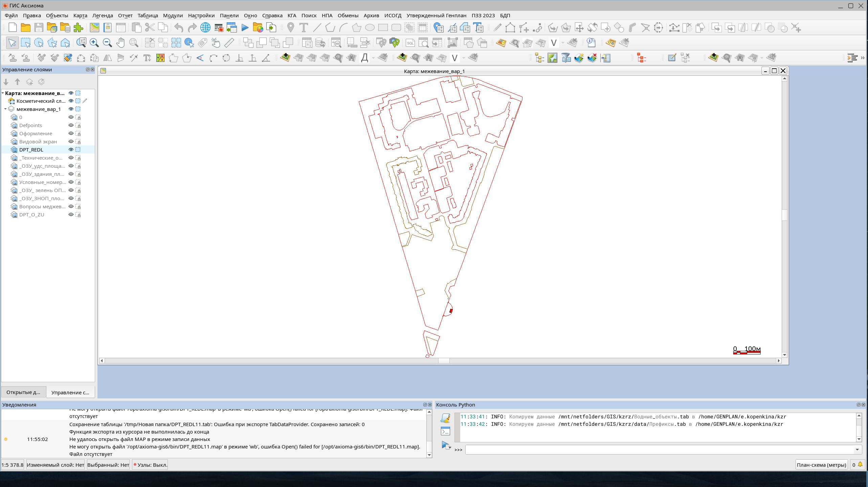Select the location pin point tool
Screen dimensions: 868x487
pos(290,28)
